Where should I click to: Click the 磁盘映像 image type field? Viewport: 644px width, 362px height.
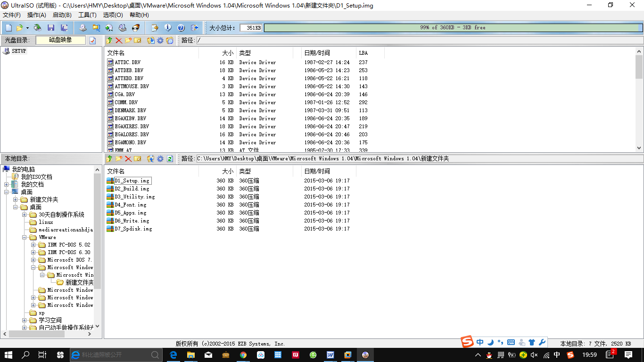click(x=61, y=41)
